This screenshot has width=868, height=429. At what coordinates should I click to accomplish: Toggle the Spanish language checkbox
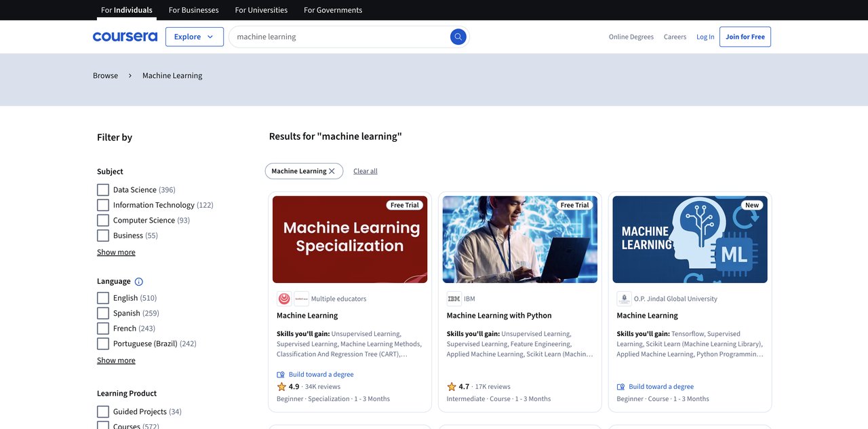103,314
